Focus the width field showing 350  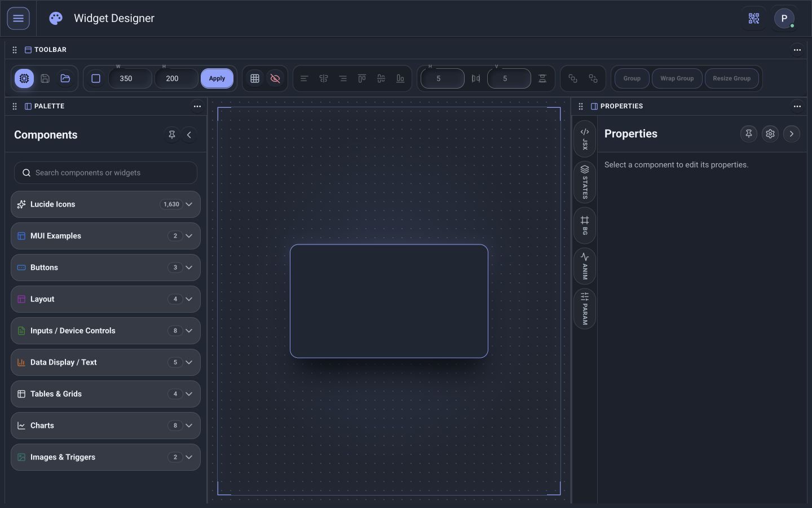coord(130,78)
